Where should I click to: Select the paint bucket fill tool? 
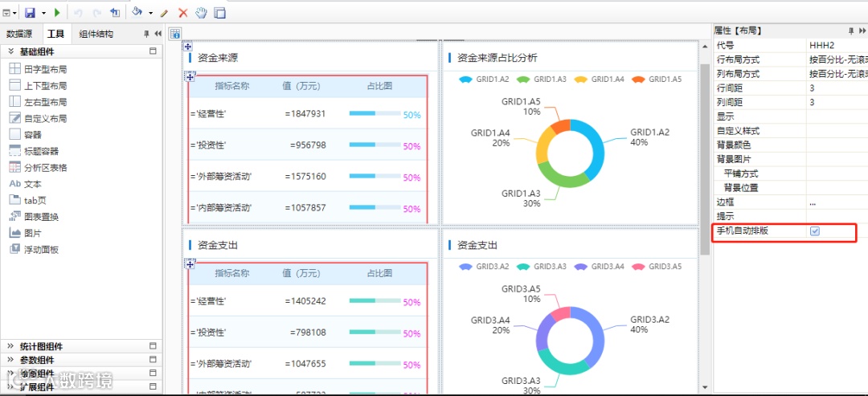[x=137, y=12]
